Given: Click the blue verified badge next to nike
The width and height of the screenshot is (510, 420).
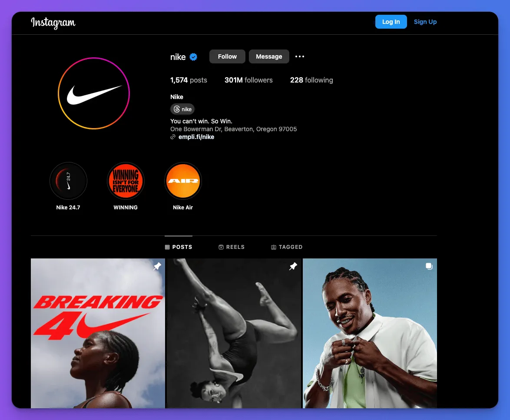Looking at the screenshot, I should coord(193,57).
